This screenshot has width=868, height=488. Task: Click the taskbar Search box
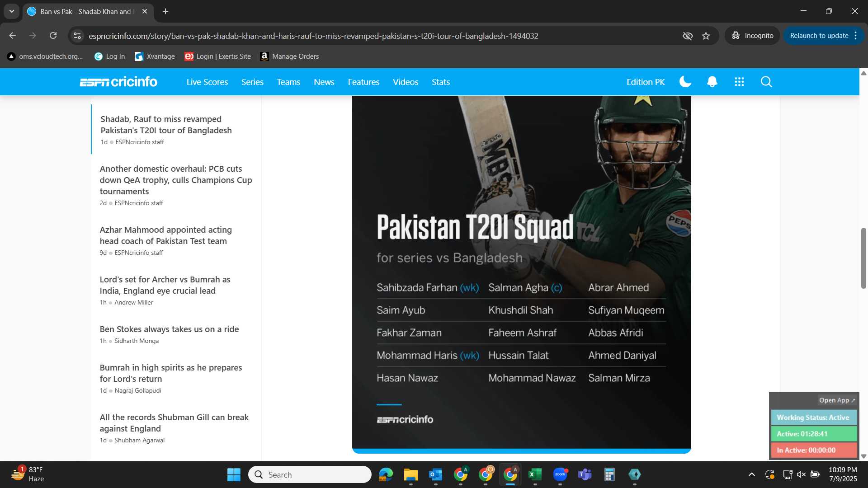coord(310,474)
